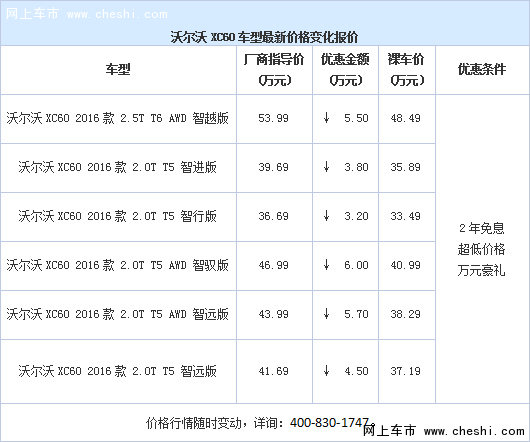
Task: Click guide price 46.99
Action: click(273, 265)
